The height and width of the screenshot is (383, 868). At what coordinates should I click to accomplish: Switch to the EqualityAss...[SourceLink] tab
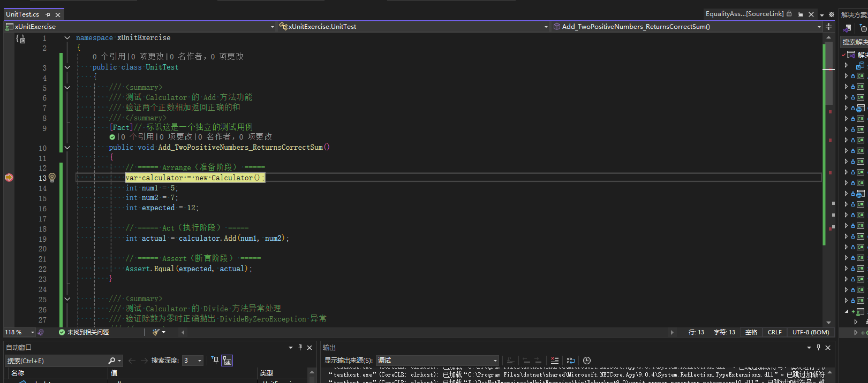[x=744, y=14]
